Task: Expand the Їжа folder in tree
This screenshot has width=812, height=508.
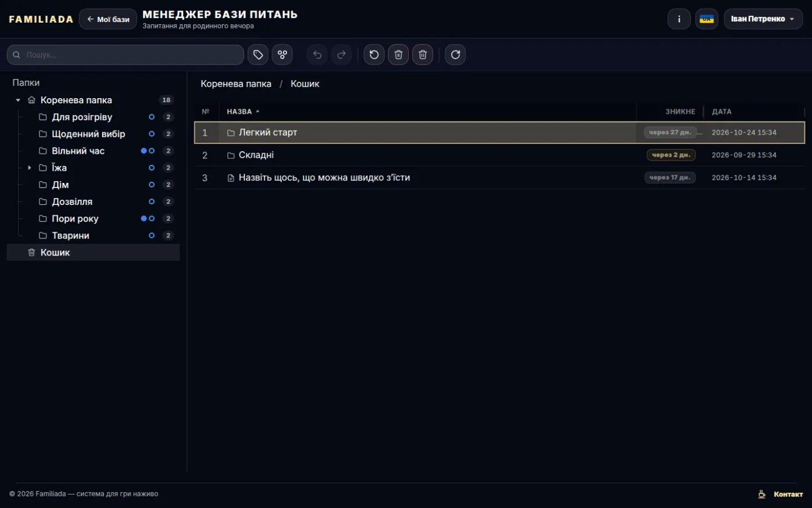Action: 30,168
